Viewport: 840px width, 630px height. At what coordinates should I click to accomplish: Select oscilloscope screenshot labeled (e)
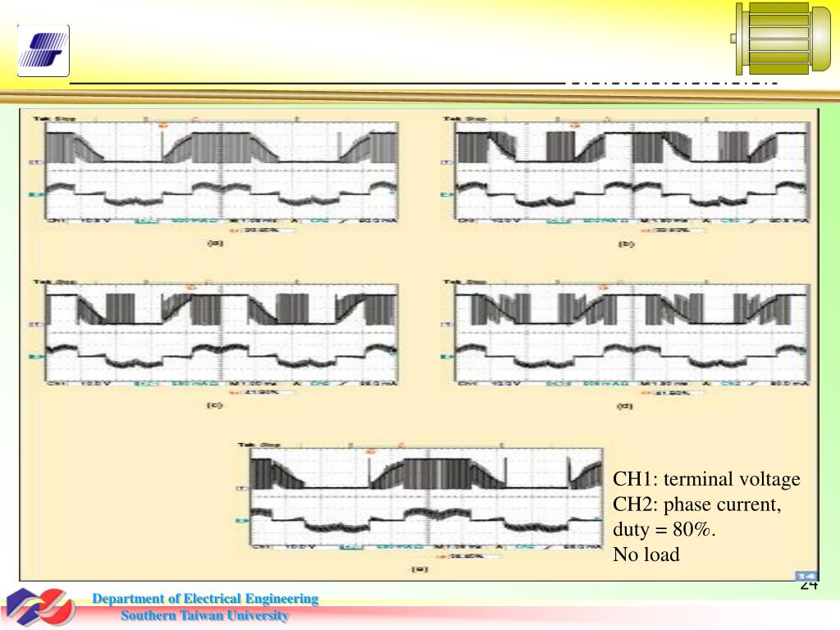(x=420, y=501)
